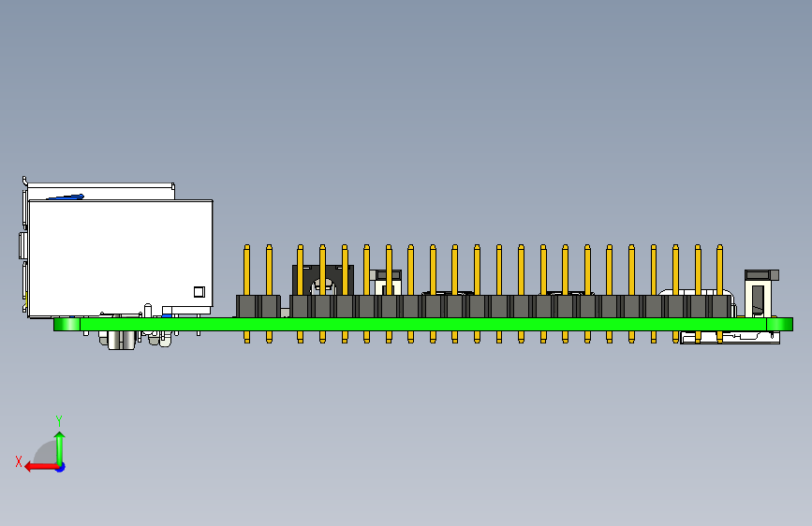The image size is (812, 526).
Task: Select the blue Z axis dot at triad origin
Action: click(x=61, y=467)
